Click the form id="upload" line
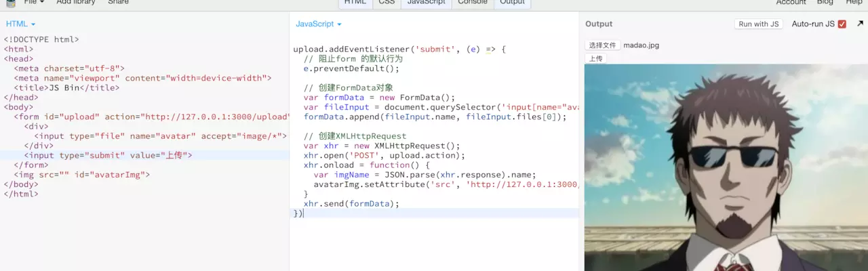The width and height of the screenshot is (868, 271). coord(152,117)
